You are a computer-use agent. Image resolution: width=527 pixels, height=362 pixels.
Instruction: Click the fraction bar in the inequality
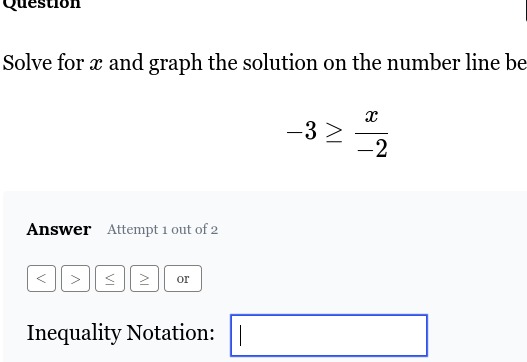371,133
